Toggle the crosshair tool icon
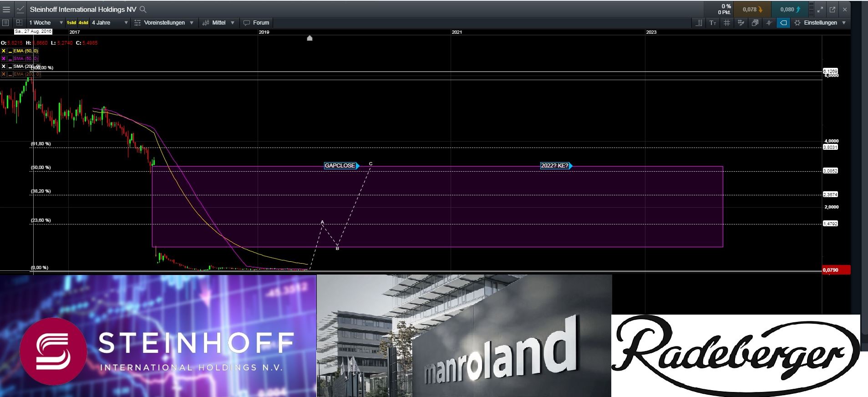This screenshot has height=397, width=868. (x=769, y=23)
